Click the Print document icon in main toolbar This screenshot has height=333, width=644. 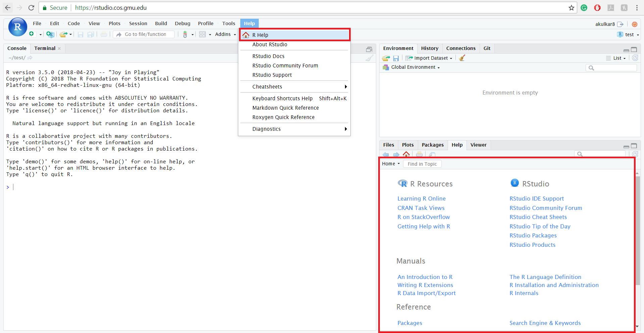pos(104,34)
